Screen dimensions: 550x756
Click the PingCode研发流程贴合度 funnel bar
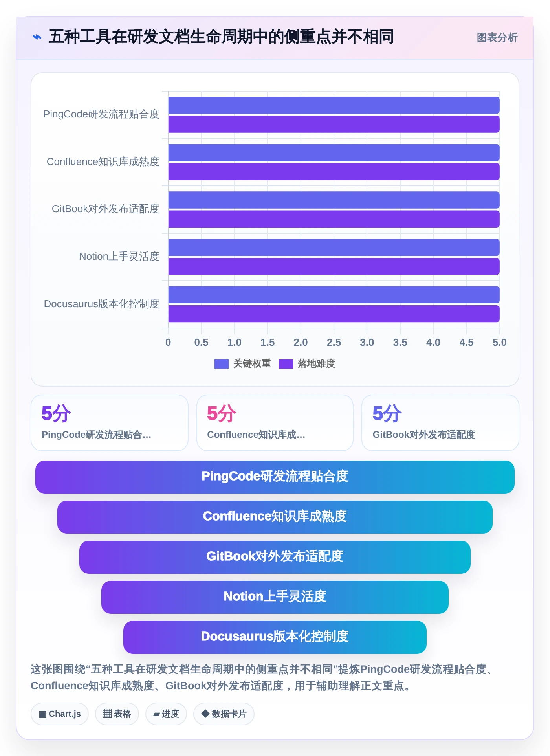click(275, 477)
